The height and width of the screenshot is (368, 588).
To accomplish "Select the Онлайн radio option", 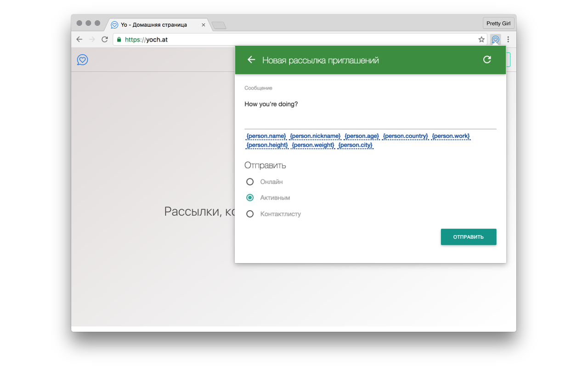I will [250, 182].
